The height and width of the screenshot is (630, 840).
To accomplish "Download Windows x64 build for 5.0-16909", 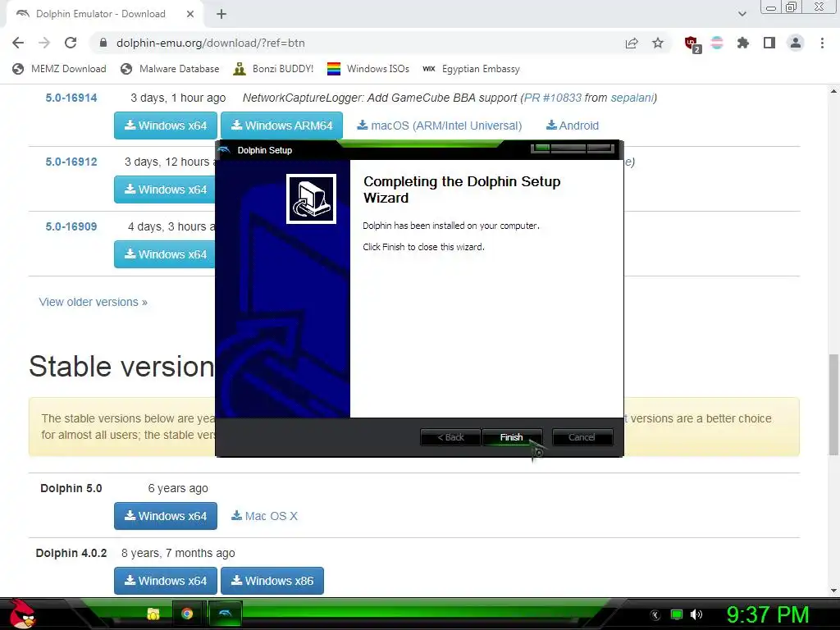I will (165, 254).
